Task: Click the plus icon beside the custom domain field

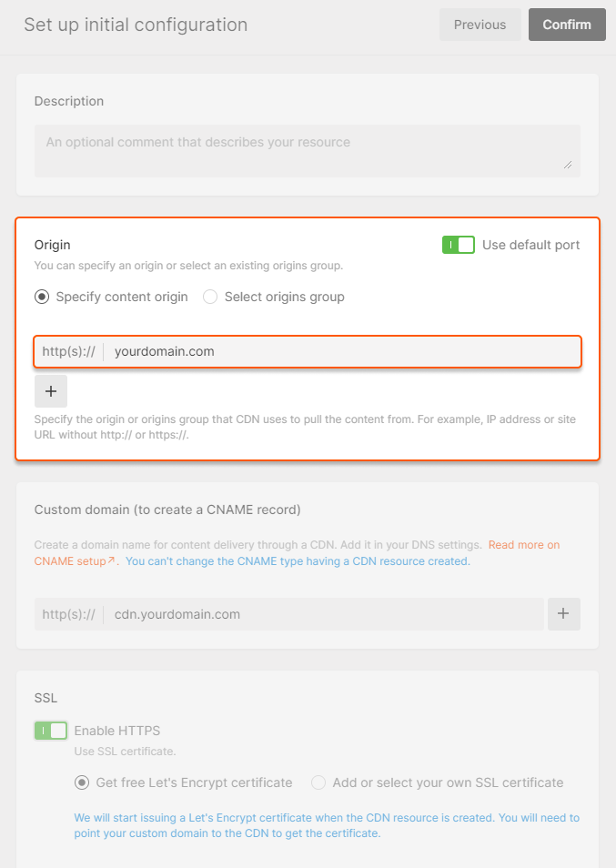Action: (563, 614)
